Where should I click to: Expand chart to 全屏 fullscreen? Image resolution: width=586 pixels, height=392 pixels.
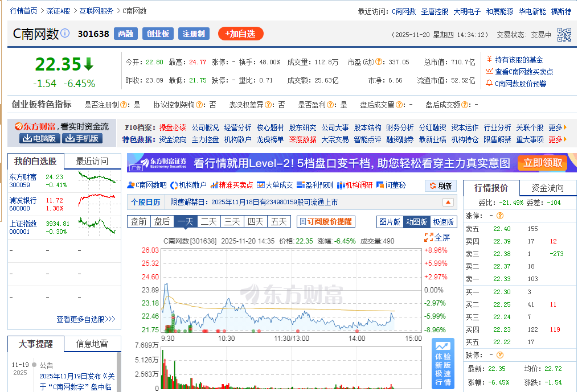[x=437, y=237]
